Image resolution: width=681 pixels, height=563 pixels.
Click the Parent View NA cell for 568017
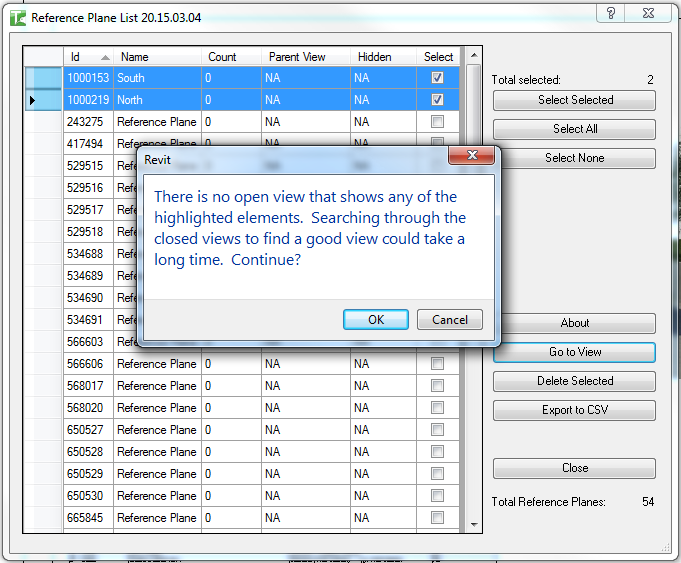(x=306, y=386)
